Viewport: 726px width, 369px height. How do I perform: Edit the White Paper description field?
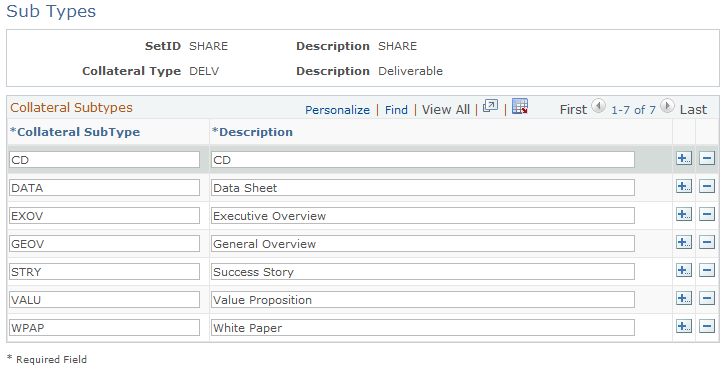point(423,328)
